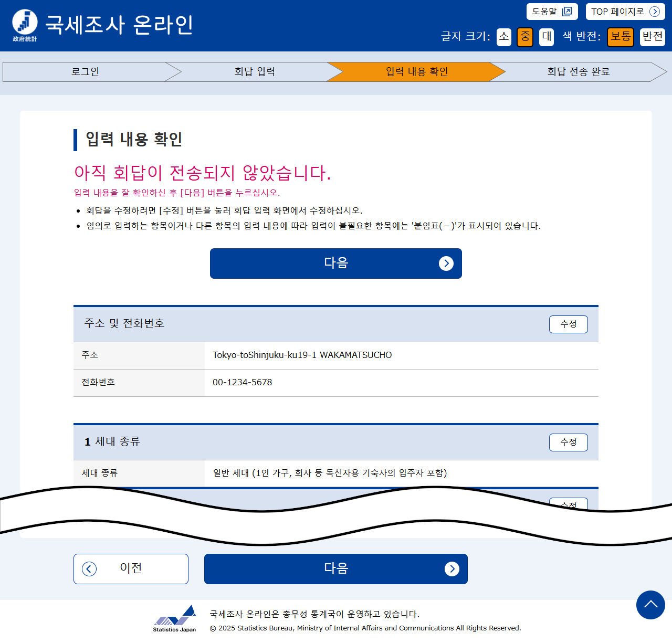Select the 회답 입력 step
The image size is (672, 643).
point(255,72)
